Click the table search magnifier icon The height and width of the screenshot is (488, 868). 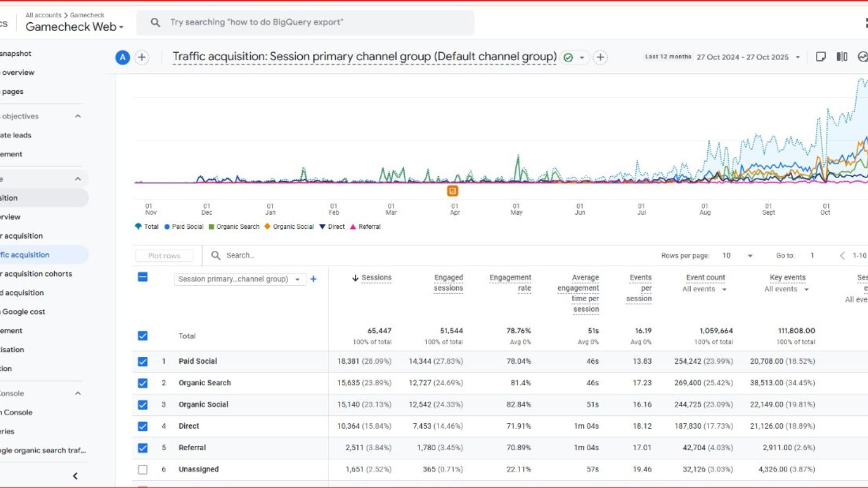(x=215, y=255)
